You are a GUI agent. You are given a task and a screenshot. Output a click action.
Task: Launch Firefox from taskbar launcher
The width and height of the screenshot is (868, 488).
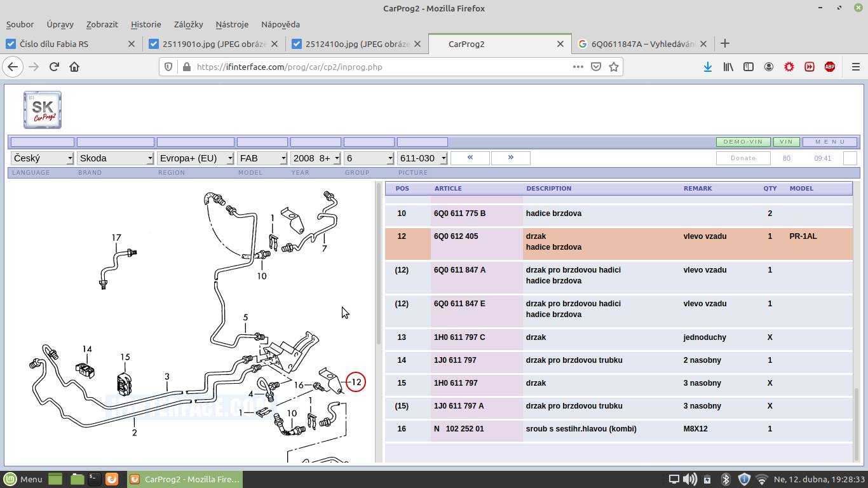point(111,479)
